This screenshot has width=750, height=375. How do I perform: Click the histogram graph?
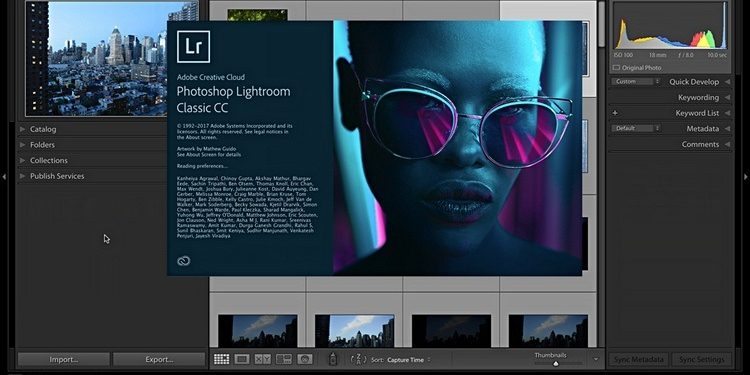pyautogui.click(x=671, y=26)
